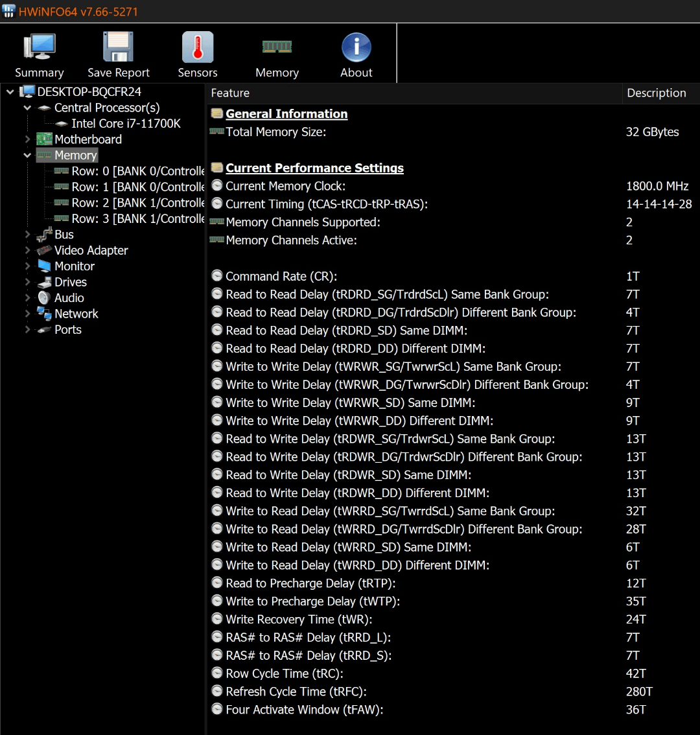Select the Memory tree item
This screenshot has width=700, height=735.
pos(75,155)
